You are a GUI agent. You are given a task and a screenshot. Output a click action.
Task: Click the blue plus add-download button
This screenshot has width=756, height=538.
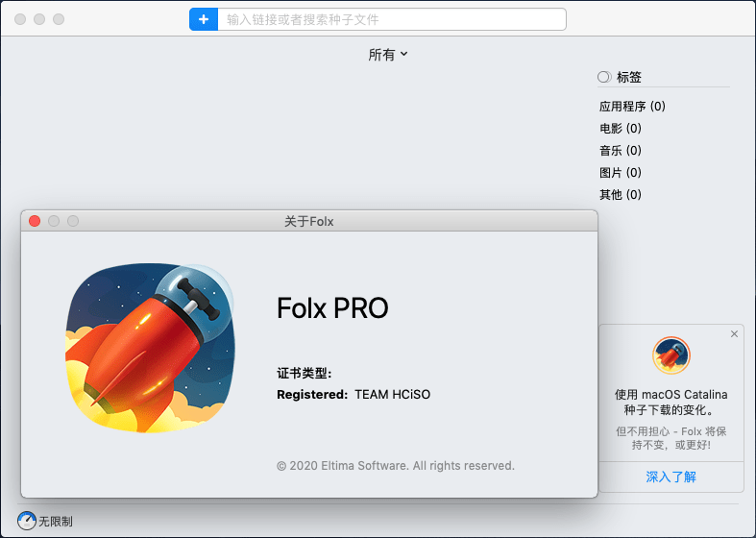pos(204,19)
